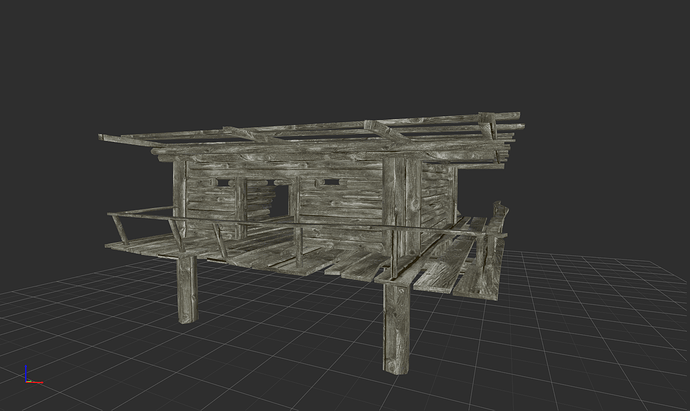Image resolution: width=690 pixels, height=411 pixels.
Task: Click the blue vertical axis of the gizmo
Action: 27,372
